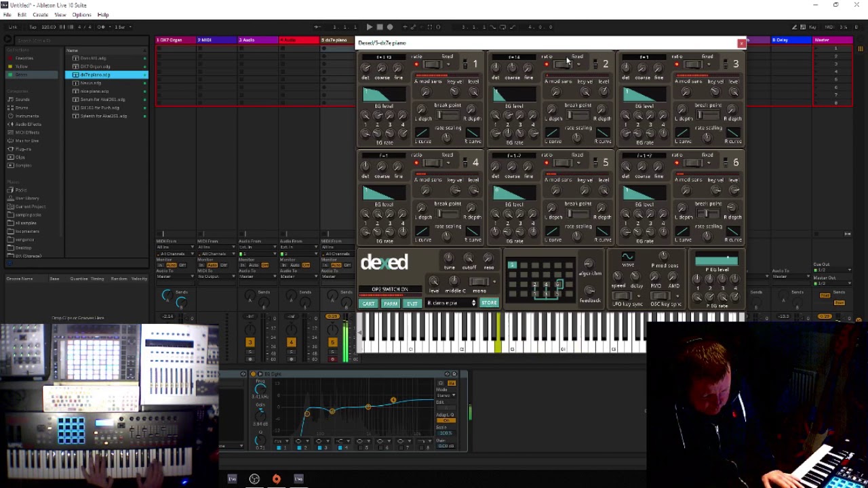Screen dimensions: 868x488
Task: Click the Tap tempo button
Action: [x=33, y=27]
